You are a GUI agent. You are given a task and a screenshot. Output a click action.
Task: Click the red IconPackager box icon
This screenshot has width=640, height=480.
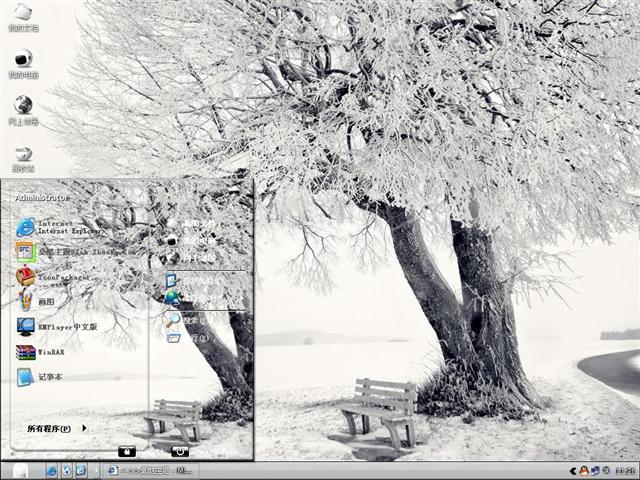[x=25, y=276]
